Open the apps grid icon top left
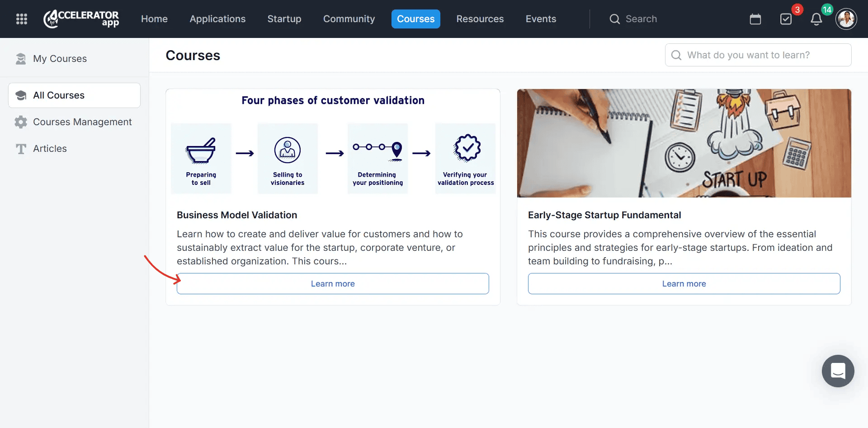Screen dimensions: 868x428 [x=21, y=19]
